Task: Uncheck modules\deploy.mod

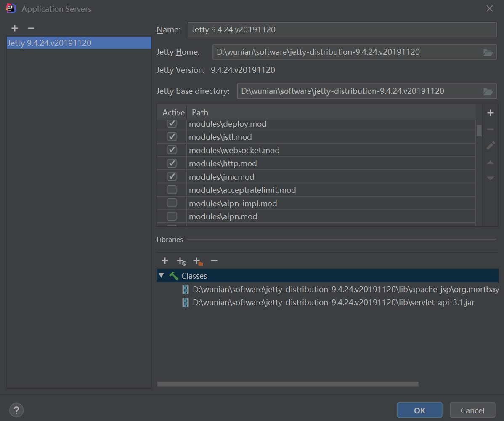Action: 172,123
